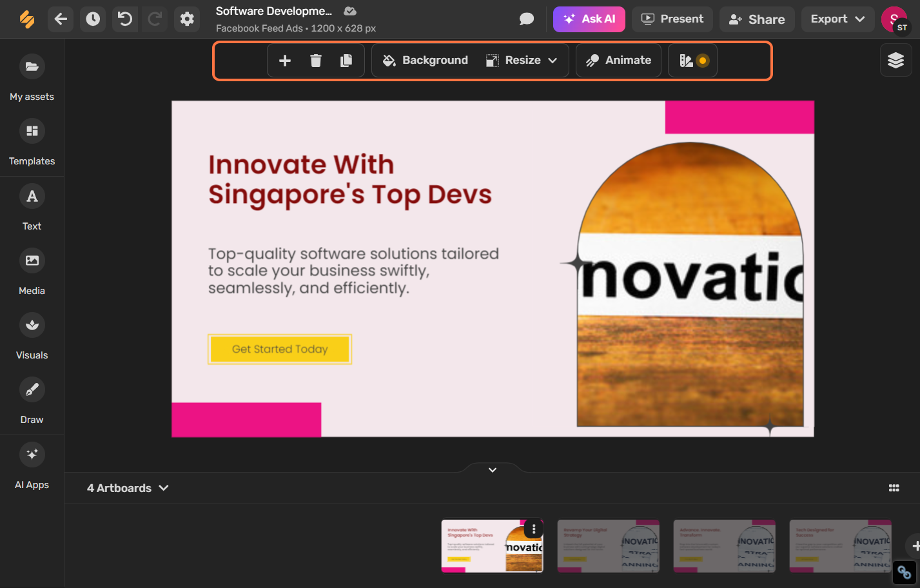Image resolution: width=920 pixels, height=588 pixels.
Task: Select the Draw tool from sidebar
Action: (x=32, y=400)
